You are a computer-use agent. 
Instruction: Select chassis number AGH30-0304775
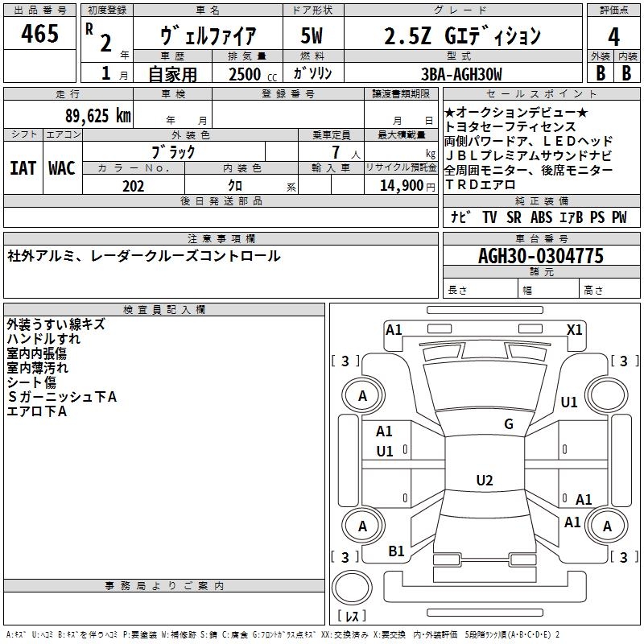click(541, 256)
